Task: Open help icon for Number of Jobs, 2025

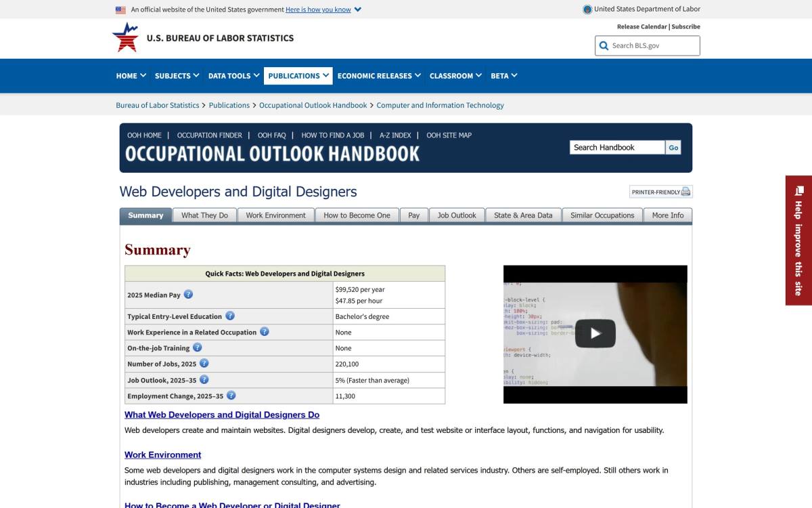Action: coord(204,364)
